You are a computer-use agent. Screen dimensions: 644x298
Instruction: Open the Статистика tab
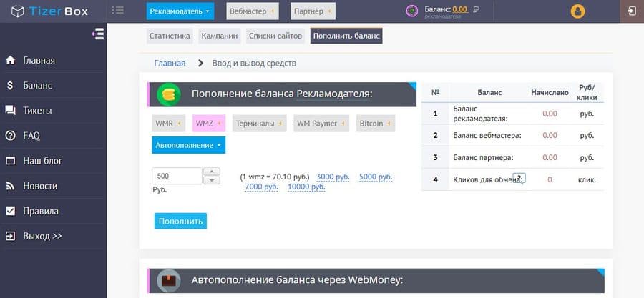(x=170, y=36)
